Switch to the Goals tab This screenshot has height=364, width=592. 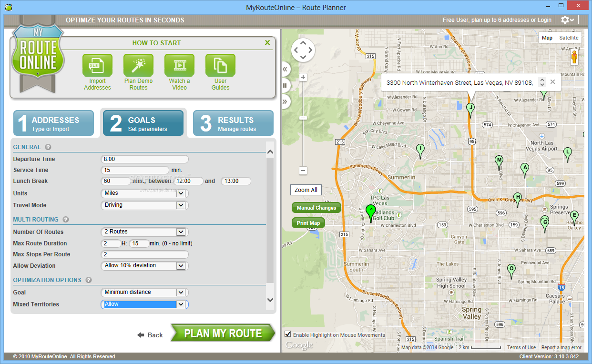click(x=143, y=123)
